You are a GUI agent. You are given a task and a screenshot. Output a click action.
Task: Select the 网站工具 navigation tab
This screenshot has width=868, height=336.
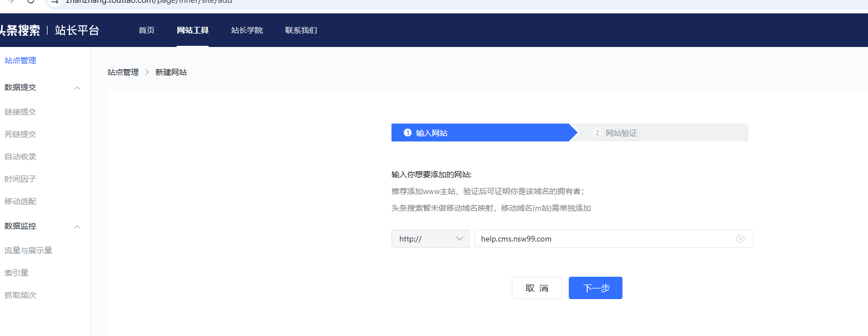tap(192, 30)
